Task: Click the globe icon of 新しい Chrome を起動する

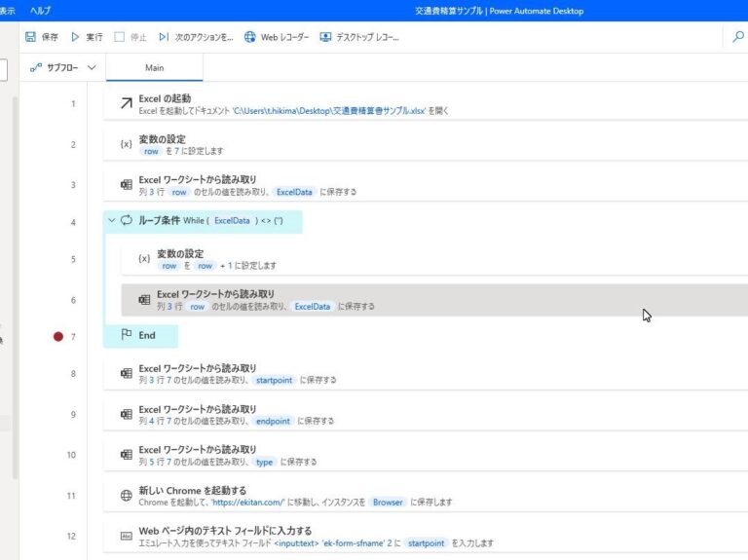Action: (x=126, y=495)
